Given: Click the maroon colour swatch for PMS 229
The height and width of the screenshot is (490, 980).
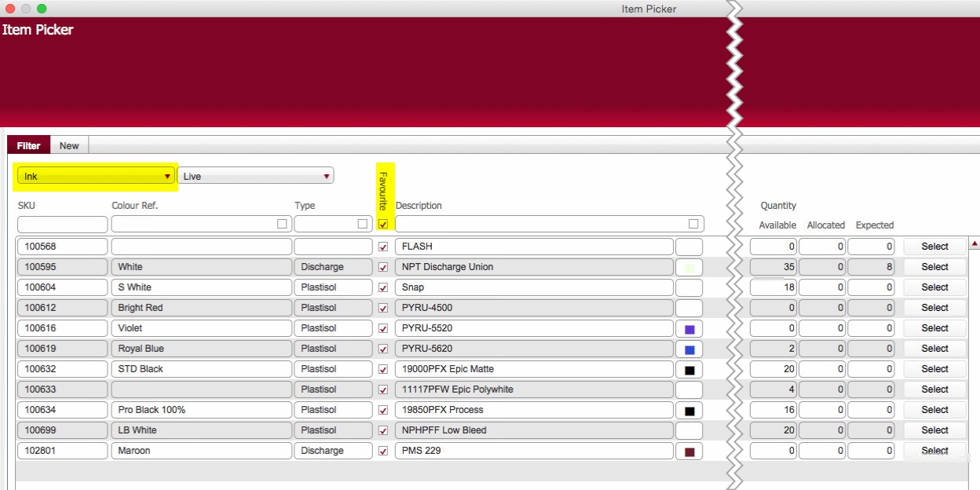Looking at the screenshot, I should pos(689,452).
